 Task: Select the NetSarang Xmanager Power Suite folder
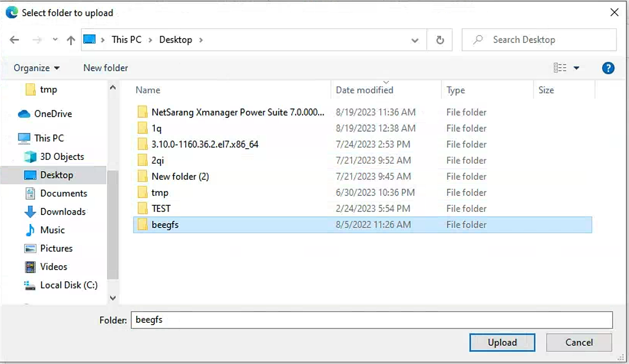238,112
